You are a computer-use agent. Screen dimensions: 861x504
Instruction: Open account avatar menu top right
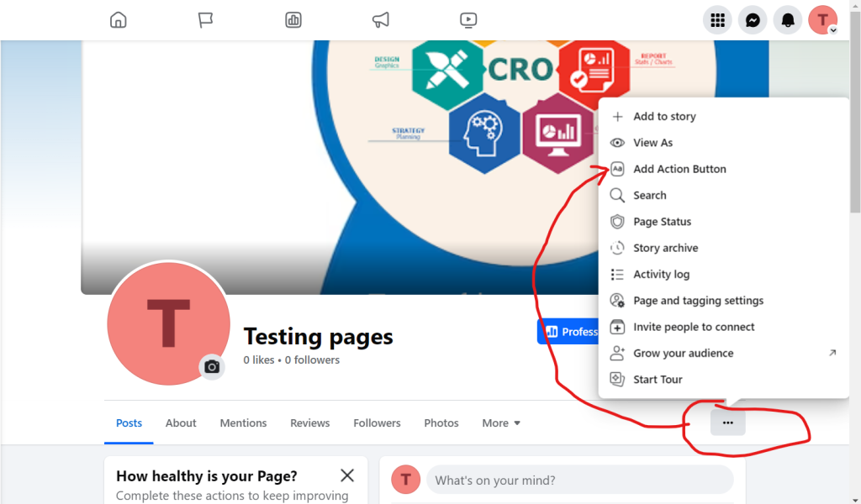click(x=822, y=20)
